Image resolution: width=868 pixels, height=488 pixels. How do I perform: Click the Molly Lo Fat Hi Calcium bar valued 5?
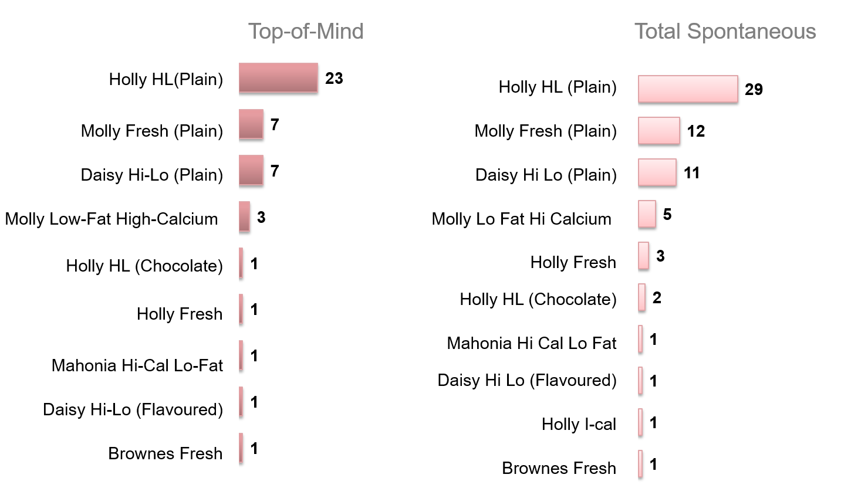coord(647,214)
